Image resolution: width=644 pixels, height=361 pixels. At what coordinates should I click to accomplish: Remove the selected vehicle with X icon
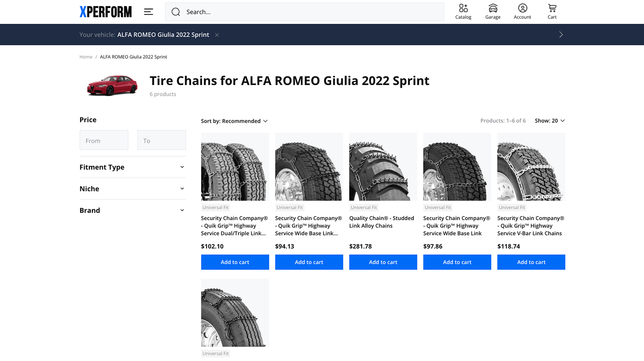217,35
